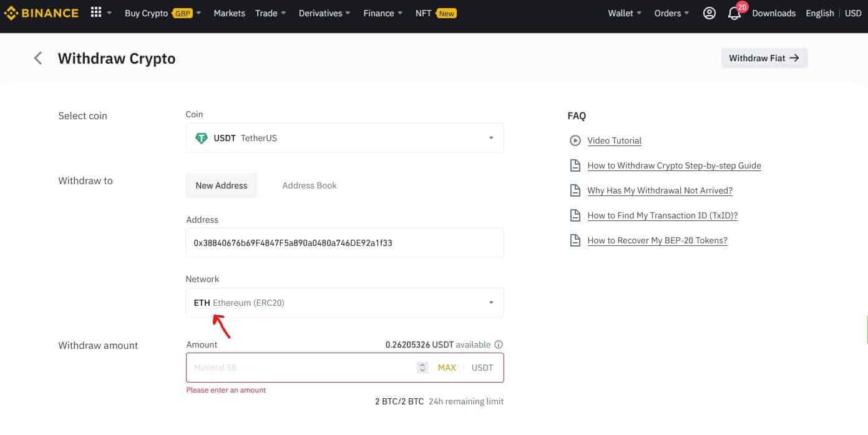Click the info icon next to USDT available

pos(499,345)
